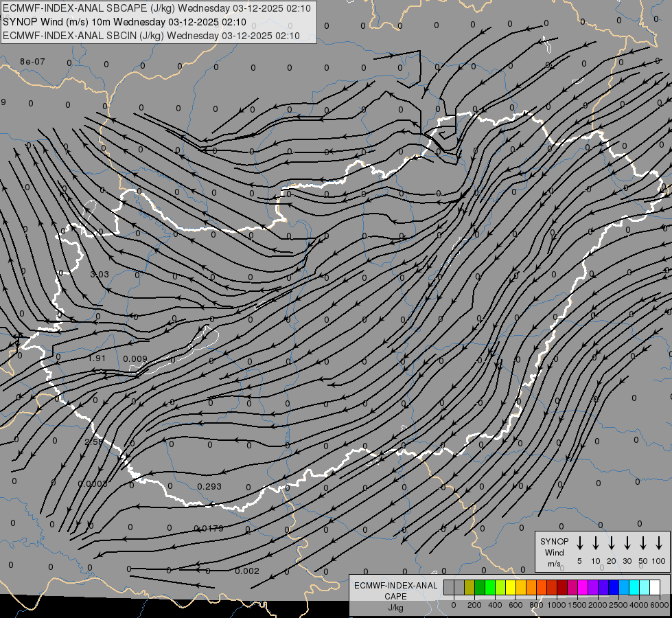Pick the white swatch at the CAPE legend end

(x=655, y=587)
